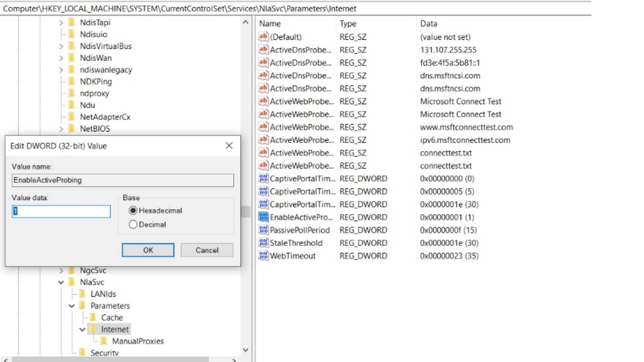
Task: Click the data cell 0x0000000f (15)
Action: (x=448, y=230)
